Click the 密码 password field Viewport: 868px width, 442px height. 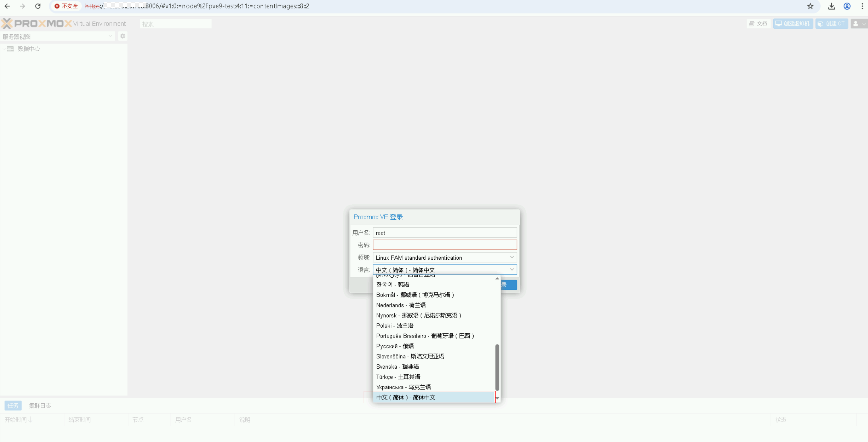point(444,245)
